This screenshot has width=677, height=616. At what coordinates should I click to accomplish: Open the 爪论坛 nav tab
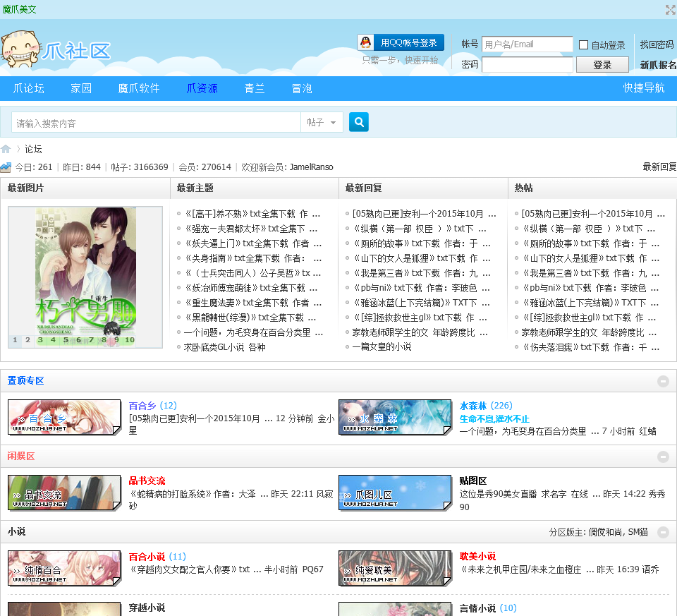tap(28, 89)
